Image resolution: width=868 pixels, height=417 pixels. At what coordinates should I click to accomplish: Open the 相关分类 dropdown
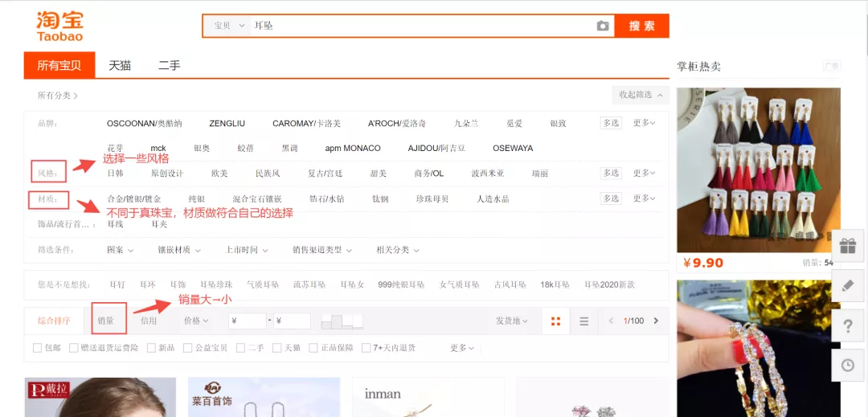pos(398,250)
